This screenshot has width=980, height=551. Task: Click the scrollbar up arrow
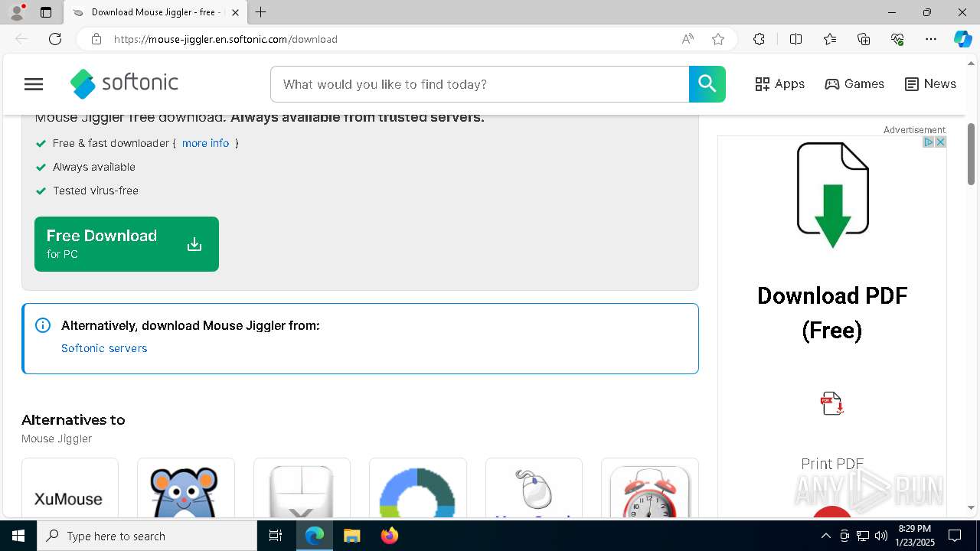972,63
